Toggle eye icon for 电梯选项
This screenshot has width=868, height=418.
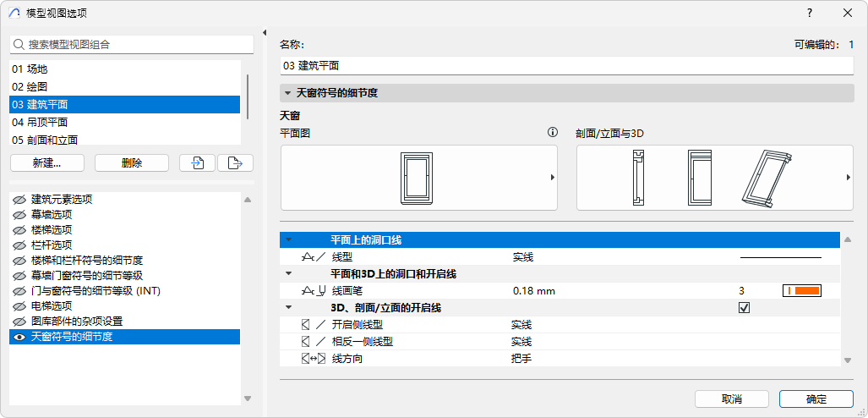[x=19, y=306]
